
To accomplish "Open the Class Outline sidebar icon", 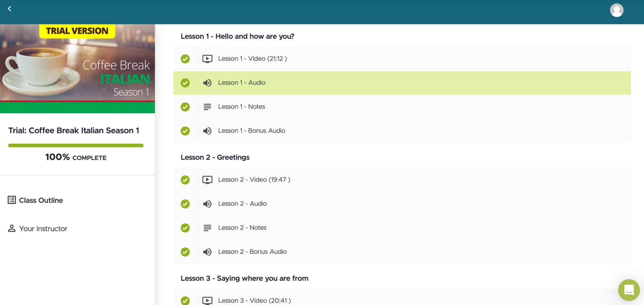I will pos(11,200).
